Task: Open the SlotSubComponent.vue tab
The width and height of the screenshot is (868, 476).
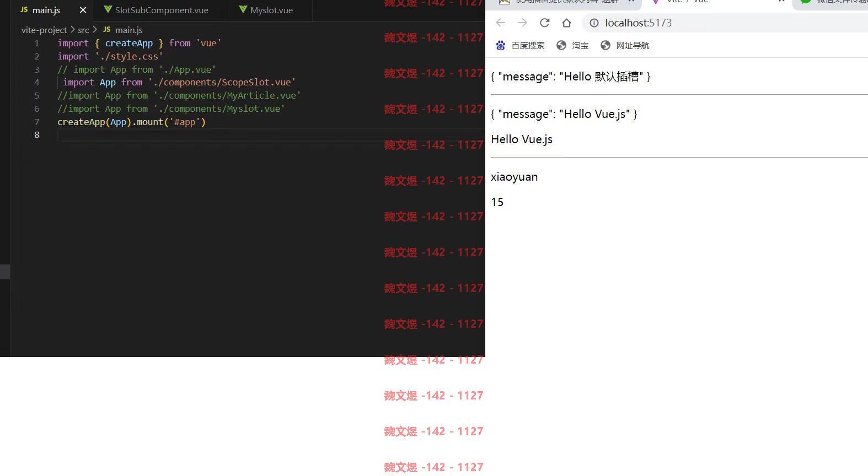Action: [x=161, y=10]
